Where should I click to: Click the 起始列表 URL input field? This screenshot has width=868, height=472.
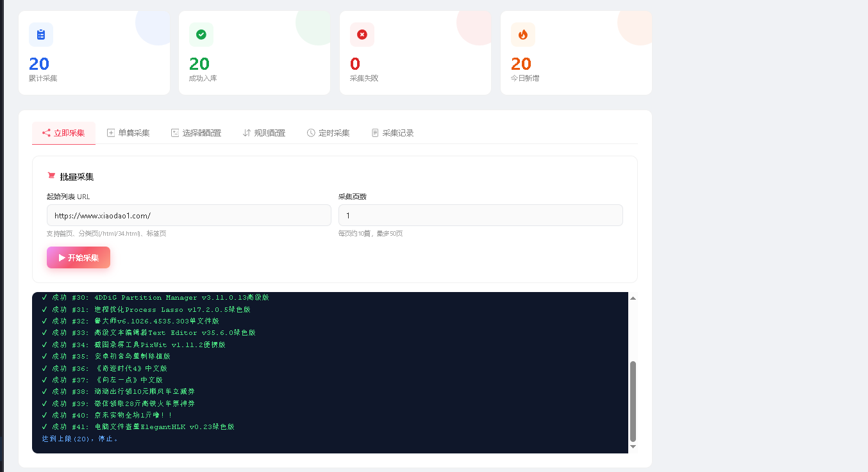click(188, 215)
